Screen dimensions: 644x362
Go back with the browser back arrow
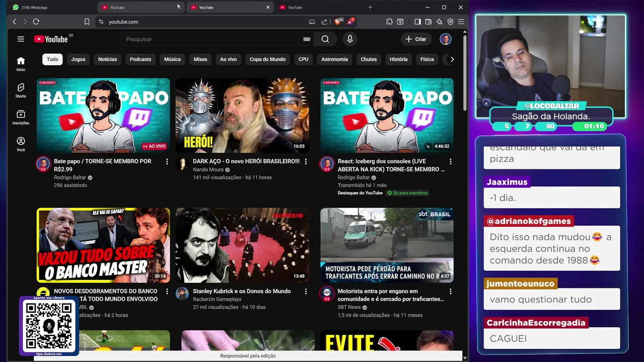point(15,22)
